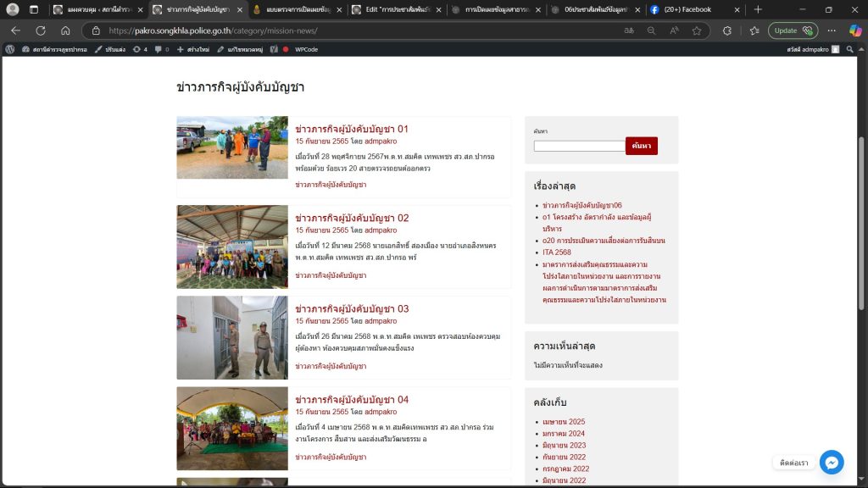Open the Messenger chat bubble
Screen dimensions: 868x488
[x=832, y=462]
